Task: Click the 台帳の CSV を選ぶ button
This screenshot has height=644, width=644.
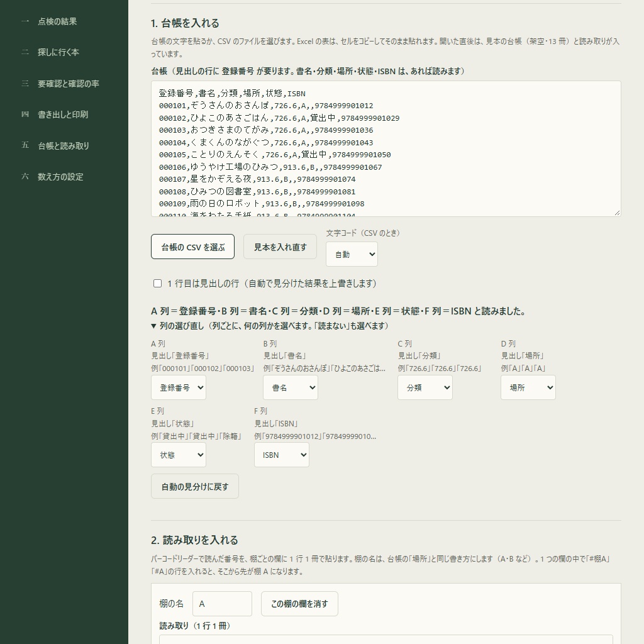Action: (x=192, y=247)
